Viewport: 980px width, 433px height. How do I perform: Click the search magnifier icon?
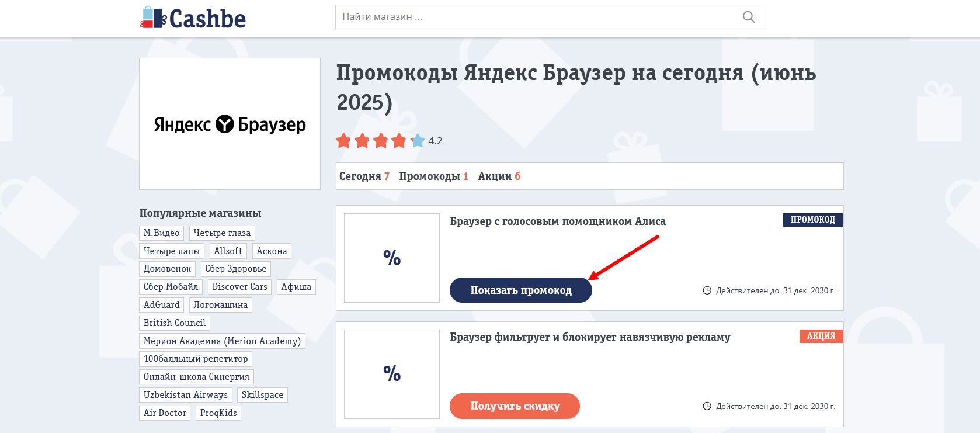tap(748, 17)
